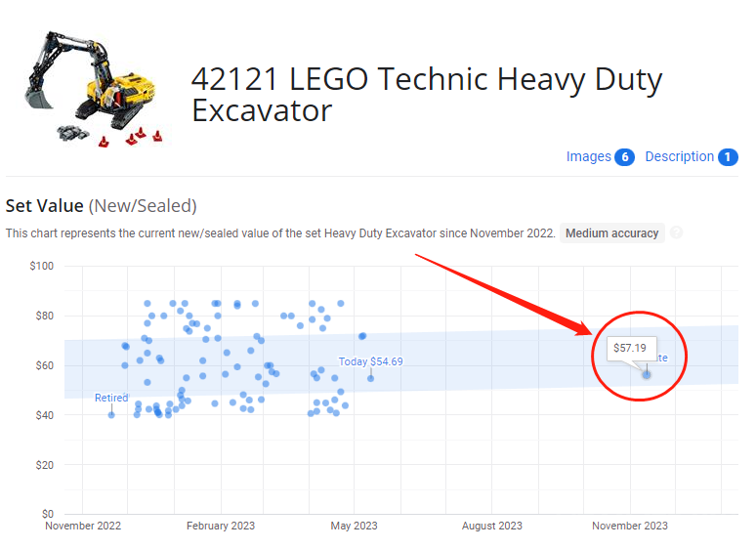756x549 pixels.
Task: Click the Retired annotation label
Action: tap(111, 398)
